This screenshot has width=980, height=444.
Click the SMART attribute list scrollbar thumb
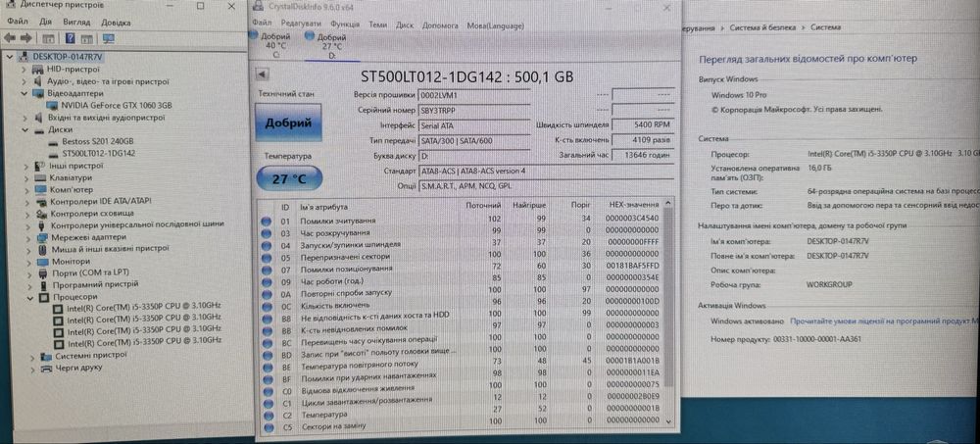tap(669, 297)
